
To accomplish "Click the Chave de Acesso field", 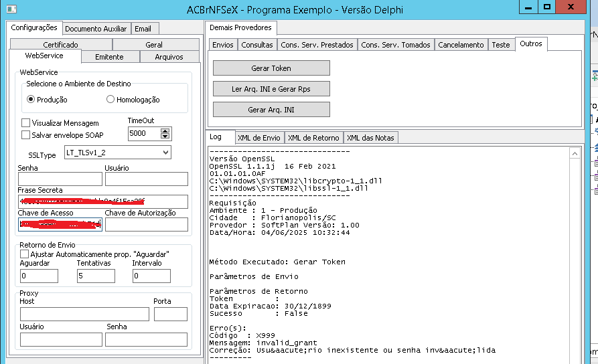I will (60, 224).
